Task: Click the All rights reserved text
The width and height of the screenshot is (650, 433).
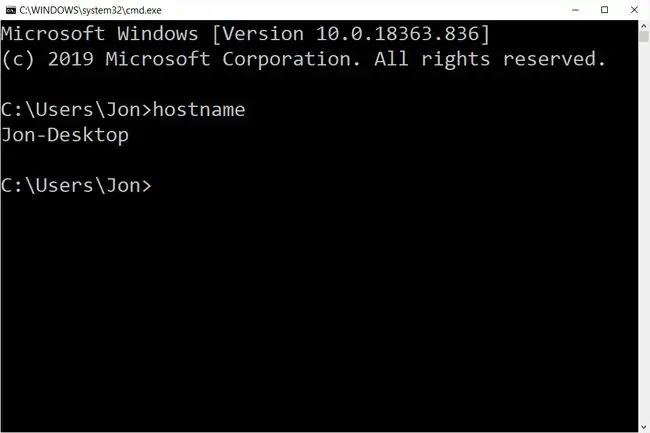Action: coord(490,59)
